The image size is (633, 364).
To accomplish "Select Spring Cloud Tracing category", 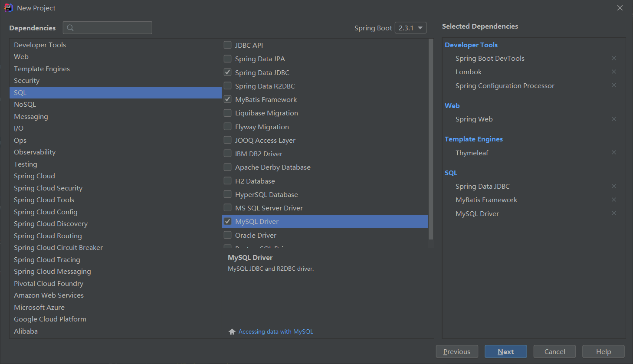I will click(115, 259).
